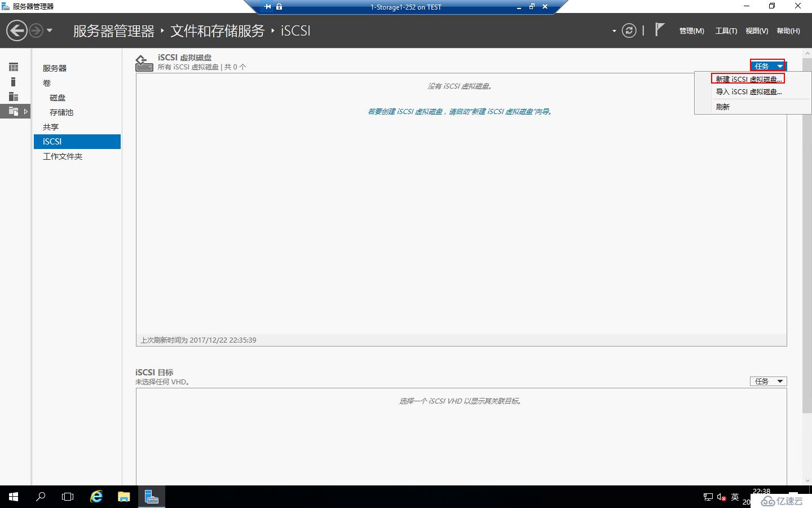Open 任务 dropdown for iSCSI 目标
Viewport: 812px width, 508px height.
(x=768, y=381)
